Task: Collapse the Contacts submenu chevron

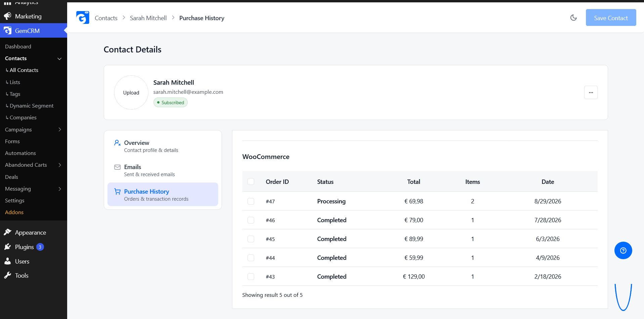Action: click(59, 58)
